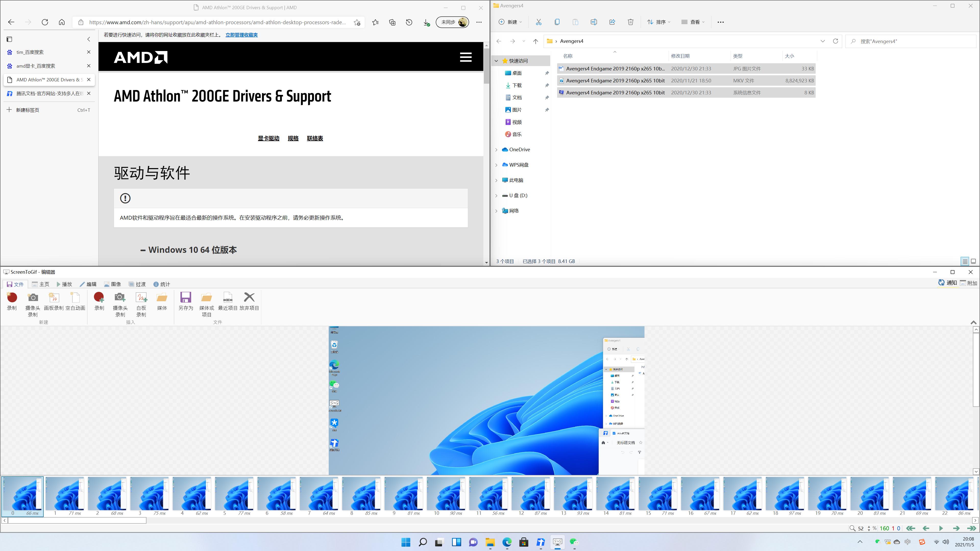
Task: Click the Cut scissors icon in Explorer
Action: click(x=538, y=22)
